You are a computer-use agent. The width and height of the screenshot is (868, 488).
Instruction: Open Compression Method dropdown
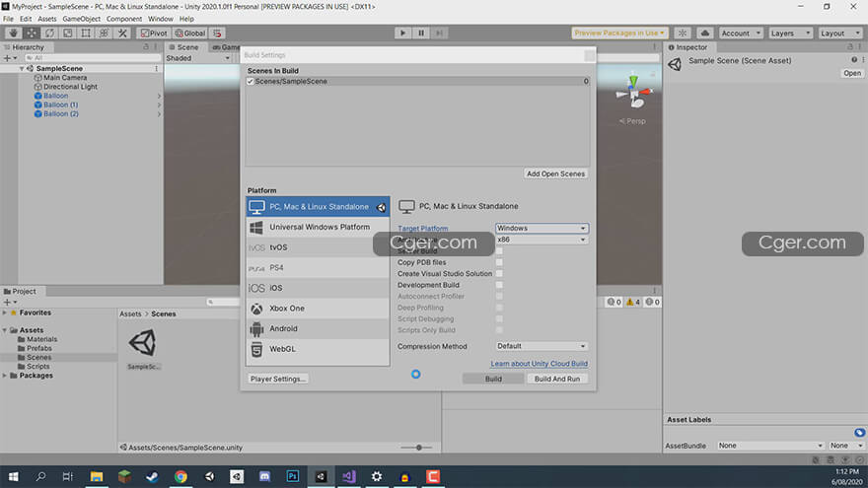[x=542, y=346]
